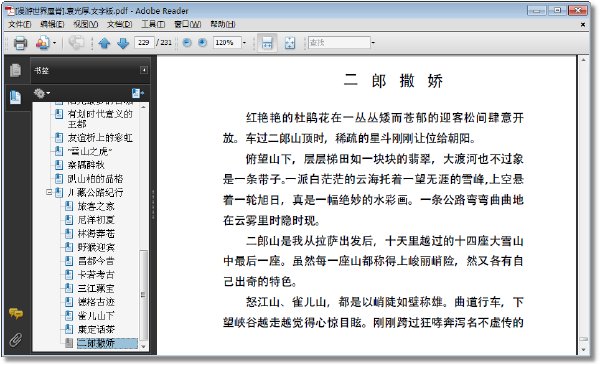600x366 pixels.
Task: Open the bookmarks options gear menu
Action: (42, 93)
